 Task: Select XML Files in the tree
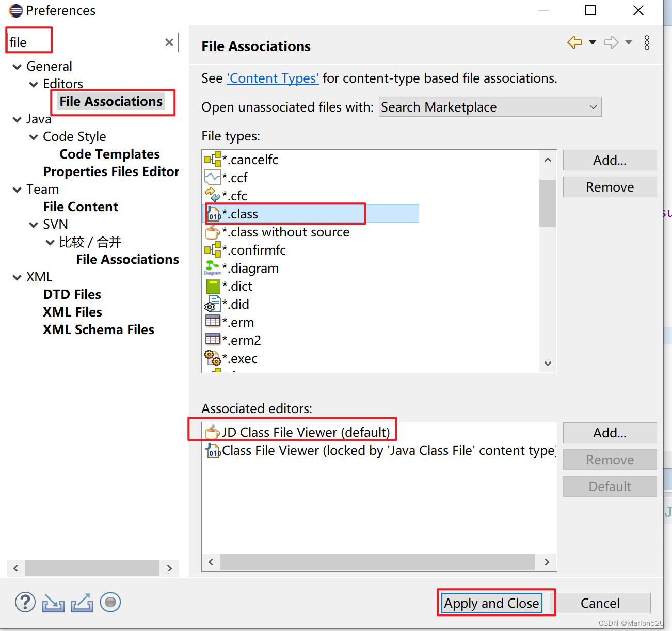tap(73, 312)
